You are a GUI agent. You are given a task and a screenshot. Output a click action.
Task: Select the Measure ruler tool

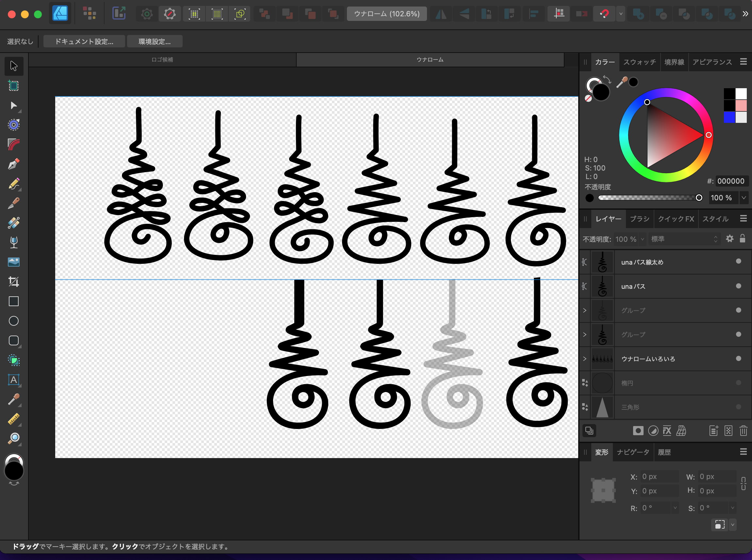pos(13,419)
